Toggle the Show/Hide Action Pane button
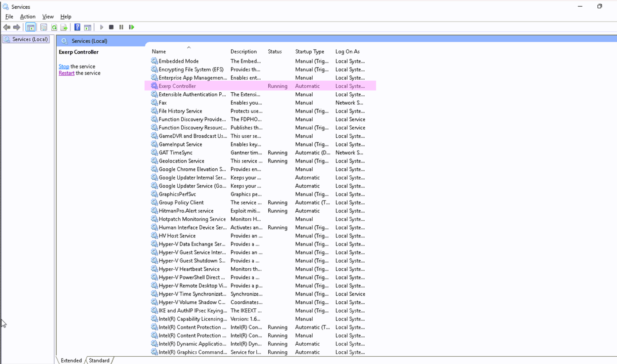This screenshot has width=617, height=364. [x=88, y=27]
